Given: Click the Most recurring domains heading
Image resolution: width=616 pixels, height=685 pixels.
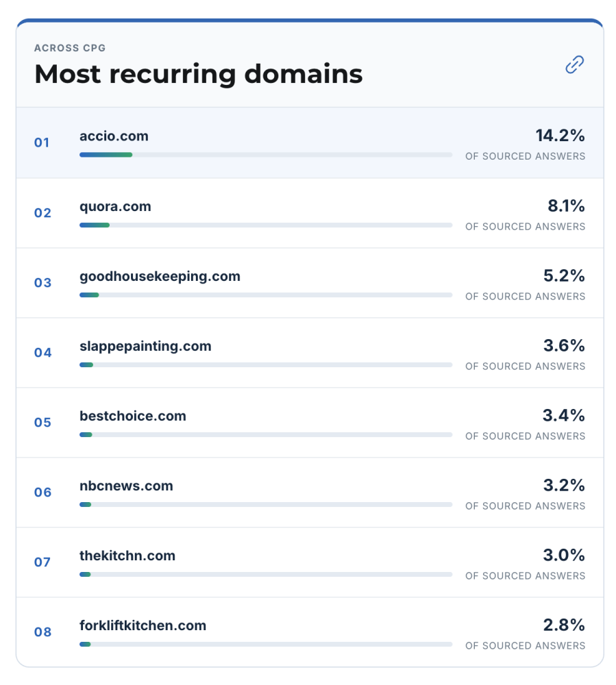Looking at the screenshot, I should [199, 74].
